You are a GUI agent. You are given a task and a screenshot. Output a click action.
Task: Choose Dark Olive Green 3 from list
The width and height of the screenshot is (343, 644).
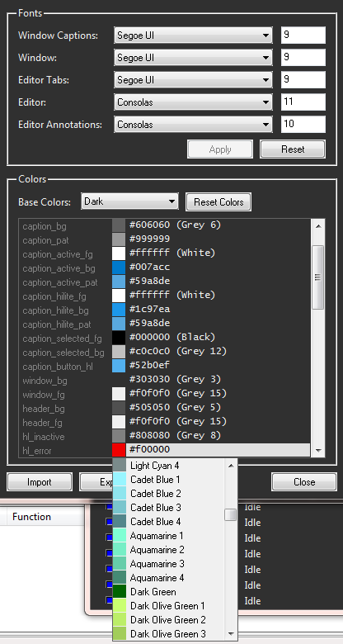pyautogui.click(x=169, y=634)
